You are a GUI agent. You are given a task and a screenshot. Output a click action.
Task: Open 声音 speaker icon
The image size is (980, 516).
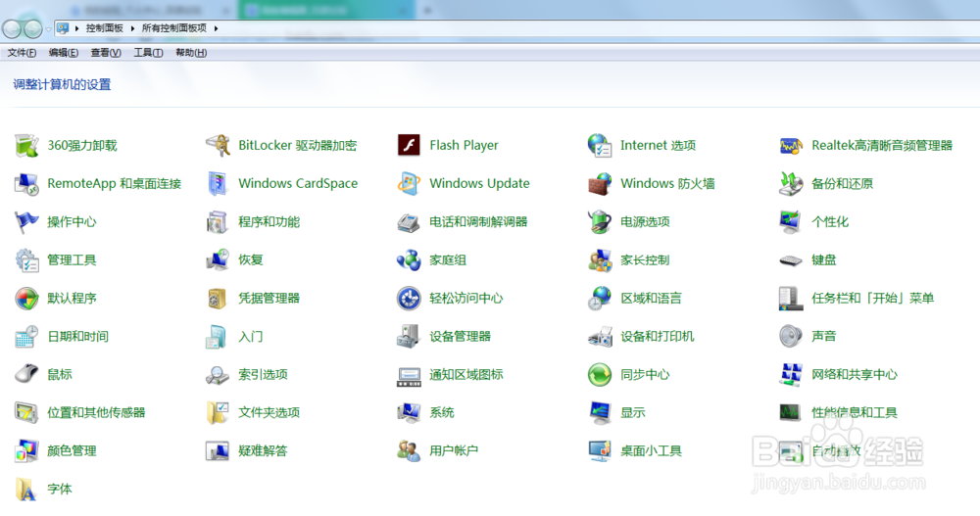point(791,337)
